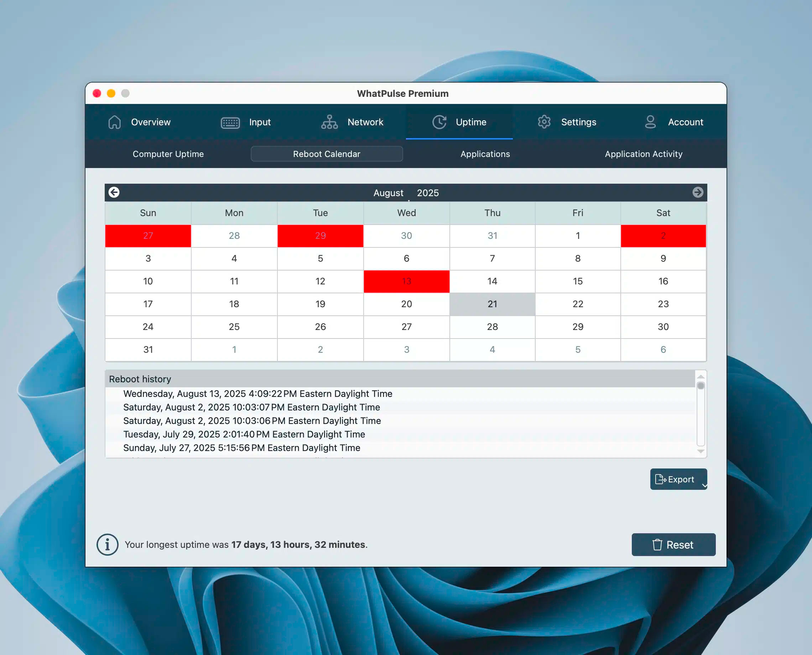Click the Account person icon
The image size is (812, 655).
click(x=650, y=122)
